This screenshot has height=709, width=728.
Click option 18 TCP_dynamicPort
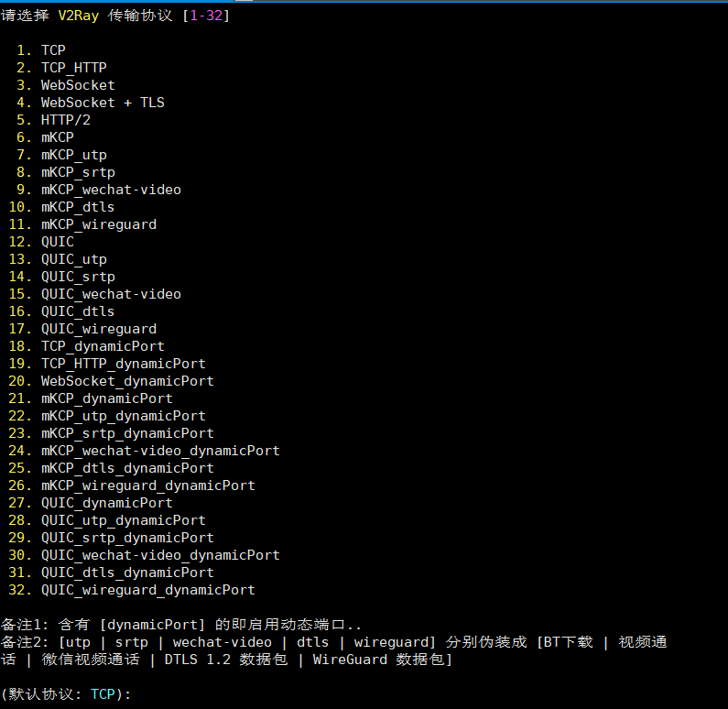pos(103,346)
